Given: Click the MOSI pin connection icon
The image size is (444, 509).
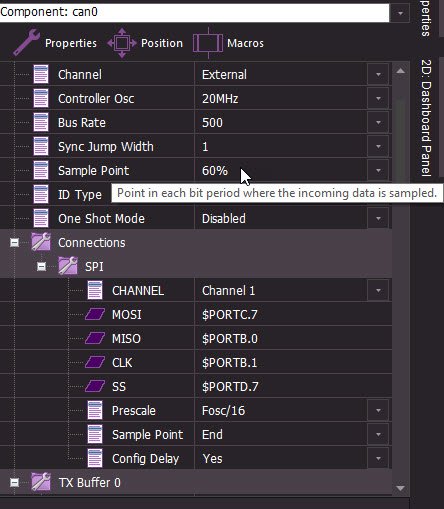Looking at the screenshot, I should 95,314.
